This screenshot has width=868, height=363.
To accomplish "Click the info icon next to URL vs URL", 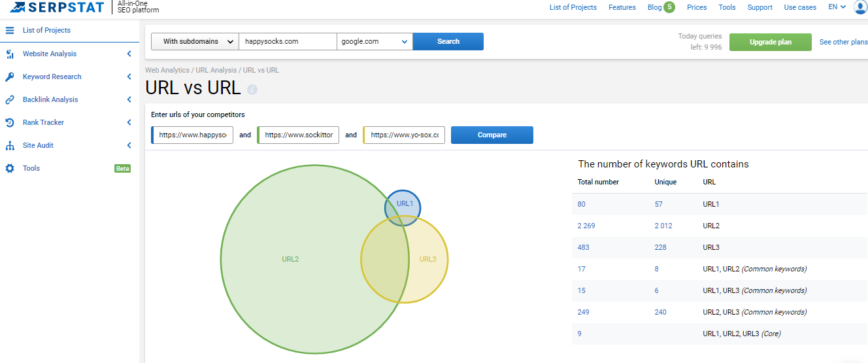I will 252,90.
